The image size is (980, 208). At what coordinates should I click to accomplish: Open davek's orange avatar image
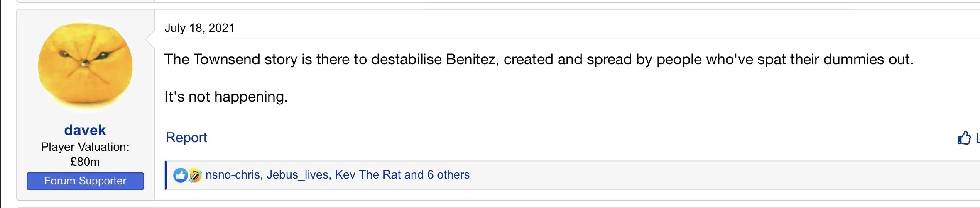[85, 67]
